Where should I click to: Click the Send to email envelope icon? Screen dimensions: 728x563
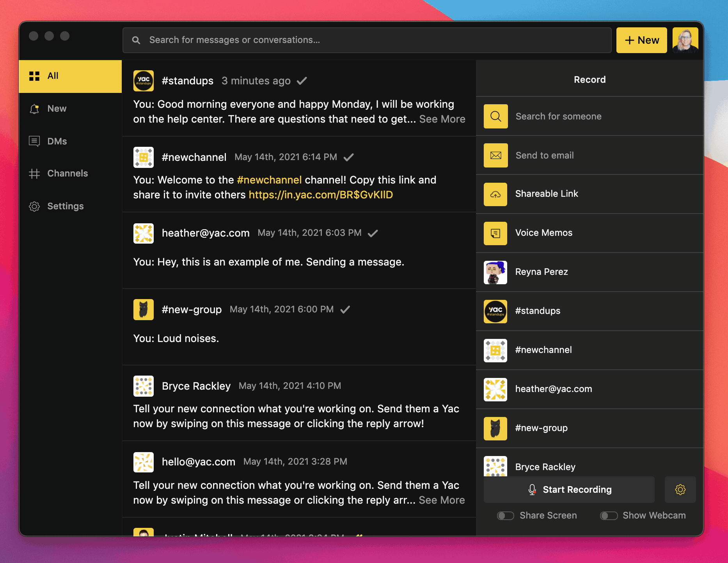495,155
